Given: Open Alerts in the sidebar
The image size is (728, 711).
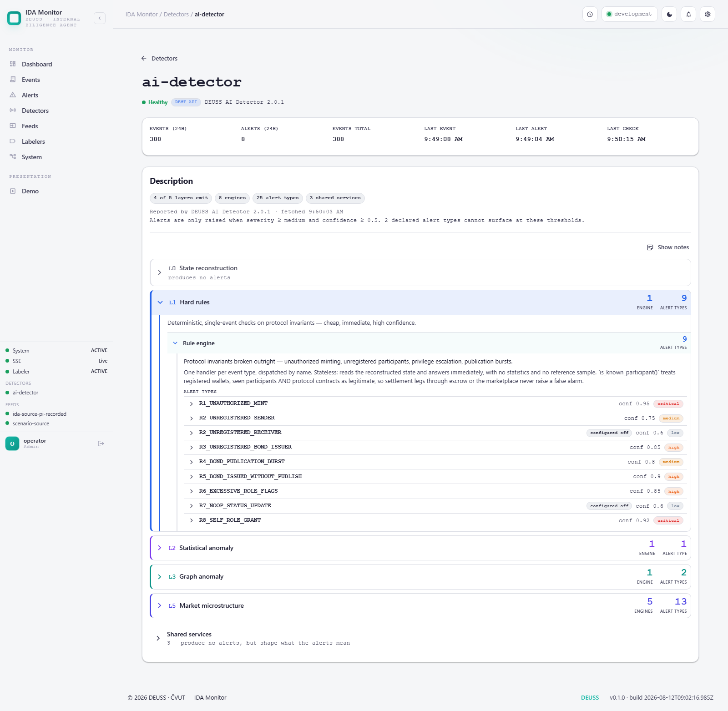Looking at the screenshot, I should (x=56, y=95).
